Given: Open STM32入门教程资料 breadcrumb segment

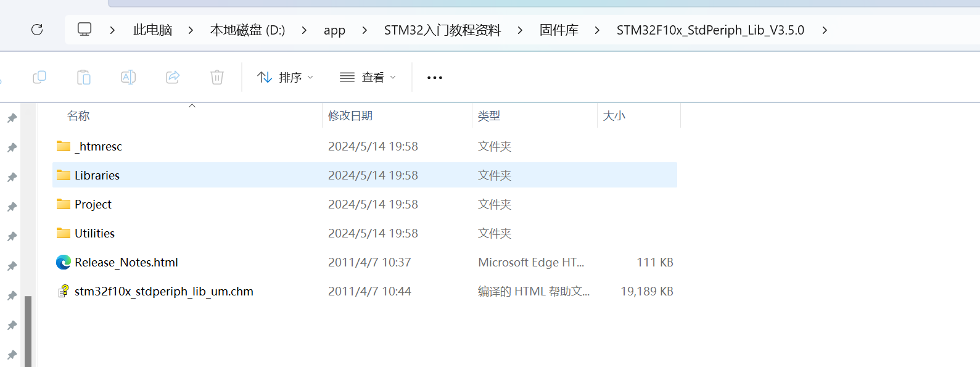Looking at the screenshot, I should 442,30.
